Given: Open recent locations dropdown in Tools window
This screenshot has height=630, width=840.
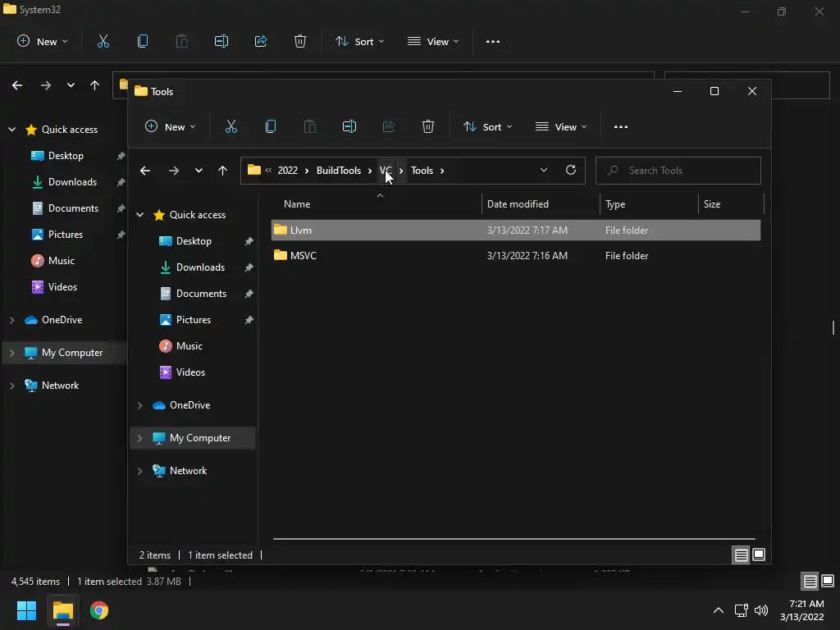Looking at the screenshot, I should (199, 171).
